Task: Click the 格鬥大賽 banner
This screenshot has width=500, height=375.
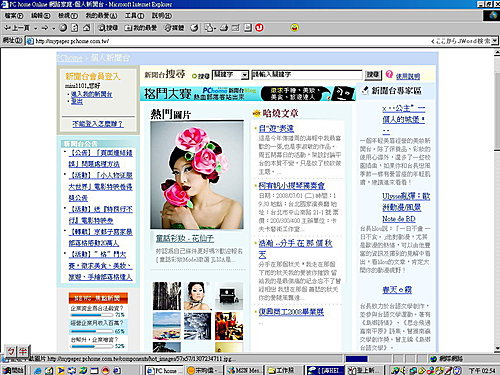Action: click(x=248, y=93)
